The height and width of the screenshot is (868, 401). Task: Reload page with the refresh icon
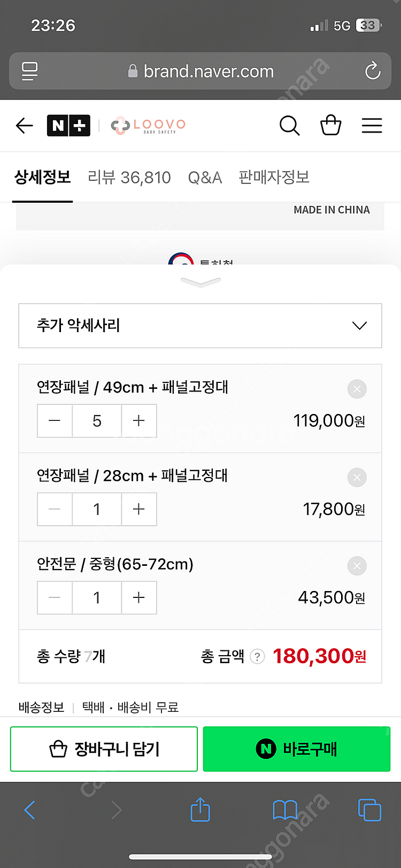click(x=372, y=71)
